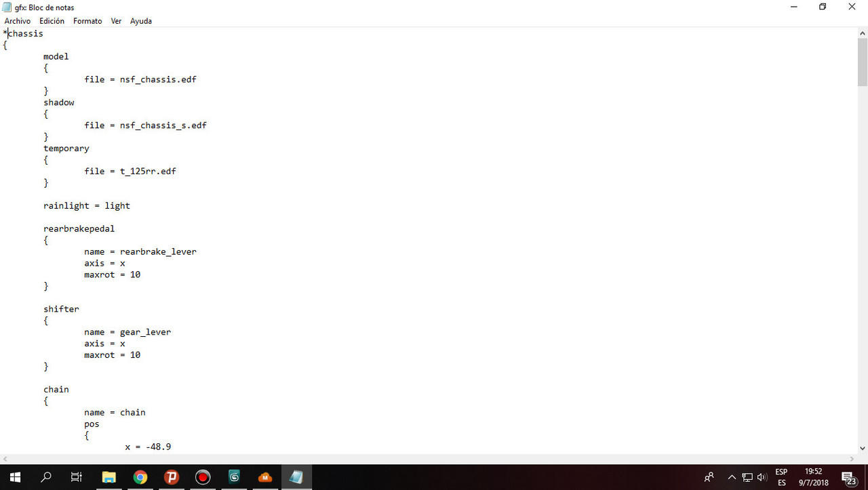Click the line 'rainlight = light'

pos(87,205)
